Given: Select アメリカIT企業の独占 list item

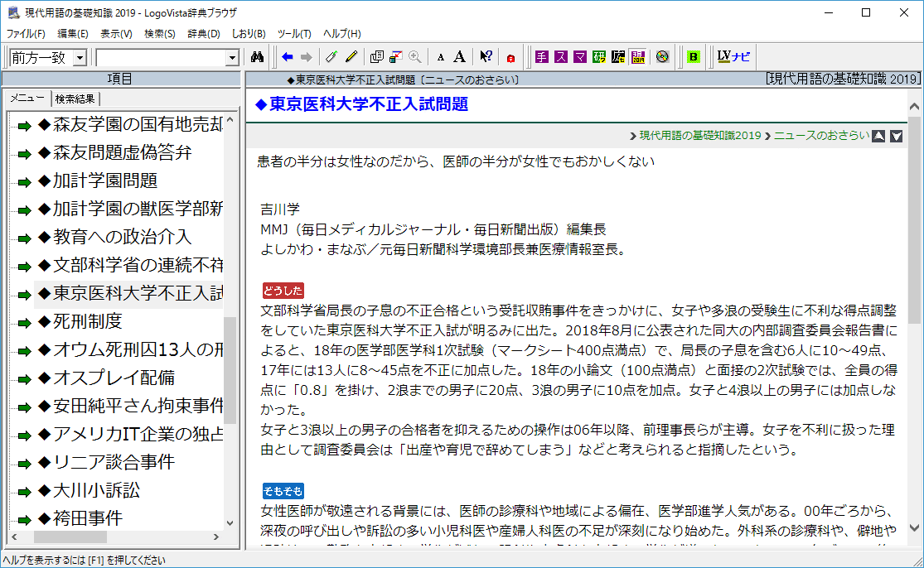Looking at the screenshot, I should [129, 434].
